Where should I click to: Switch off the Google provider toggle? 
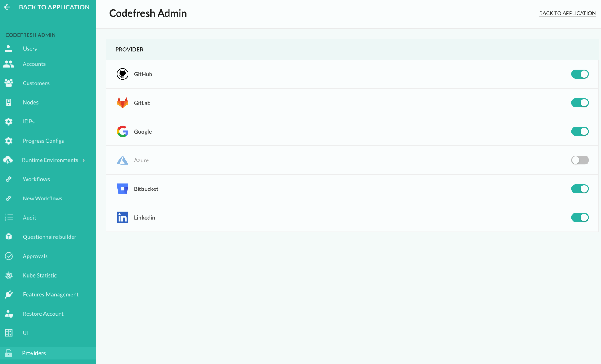(580, 131)
